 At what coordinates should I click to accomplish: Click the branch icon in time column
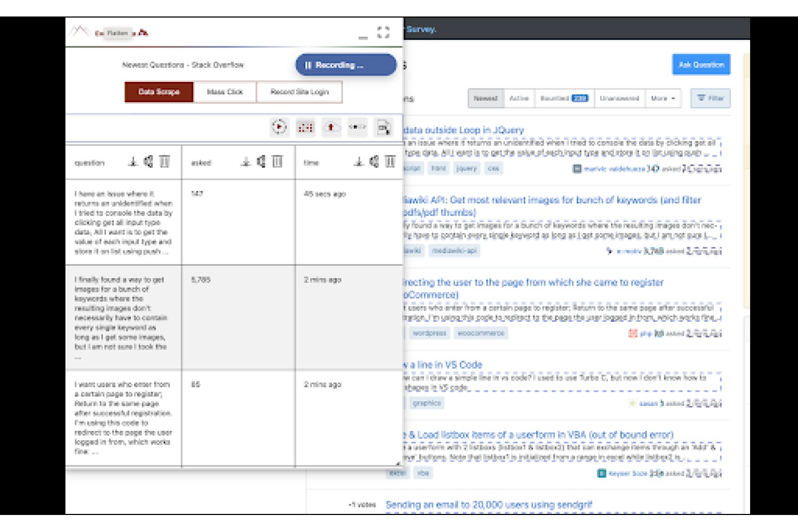(x=375, y=162)
